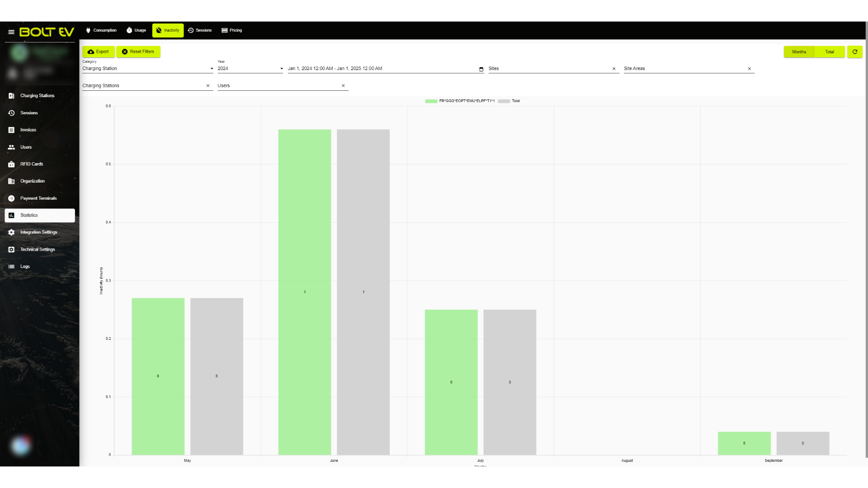868x488 pixels.
Task: Click the Reset Filters button
Action: (138, 52)
